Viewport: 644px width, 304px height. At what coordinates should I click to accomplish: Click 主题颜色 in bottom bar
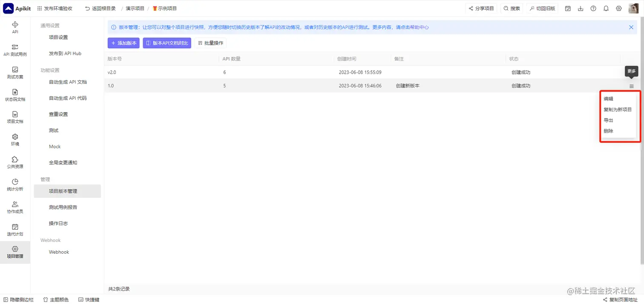pos(56,300)
